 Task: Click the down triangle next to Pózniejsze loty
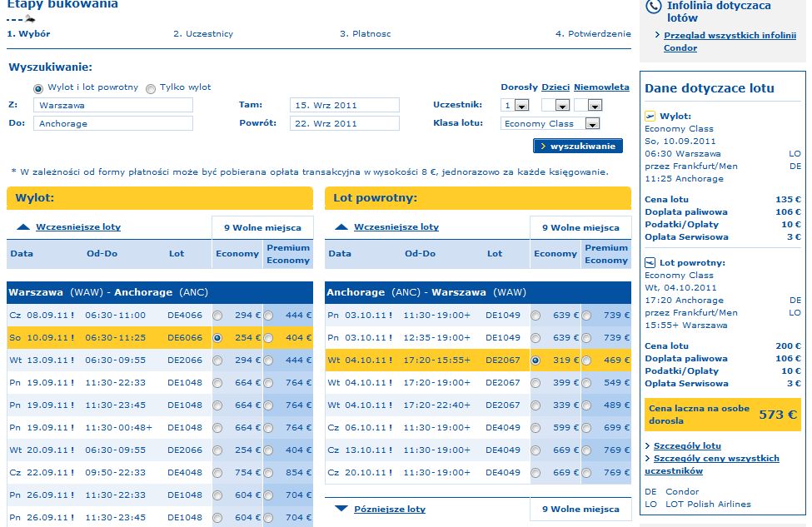341,509
